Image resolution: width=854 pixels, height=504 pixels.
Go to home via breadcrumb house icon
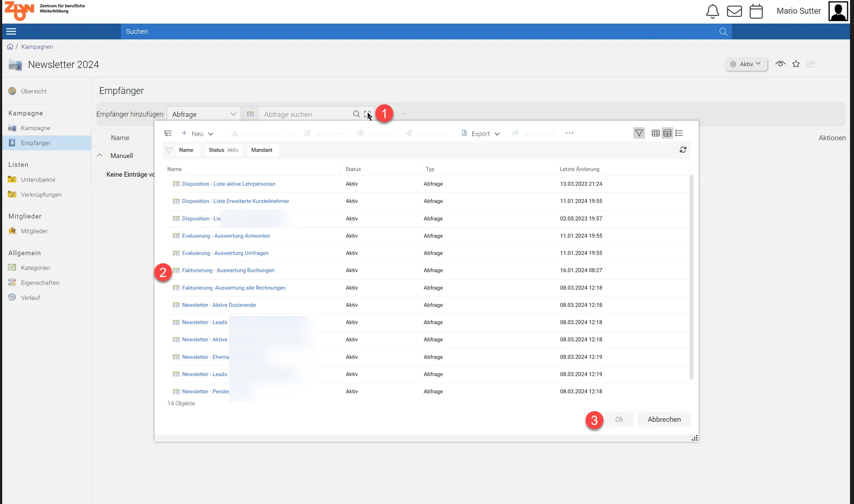[x=10, y=47]
